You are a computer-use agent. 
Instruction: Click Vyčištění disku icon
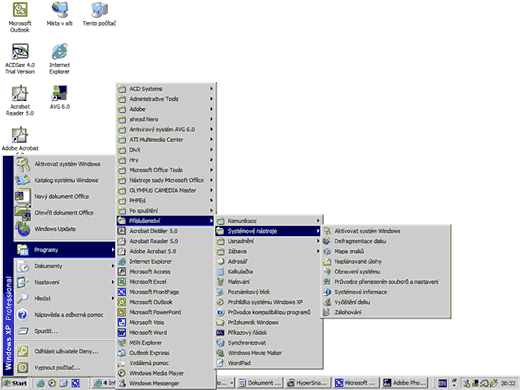(x=327, y=302)
